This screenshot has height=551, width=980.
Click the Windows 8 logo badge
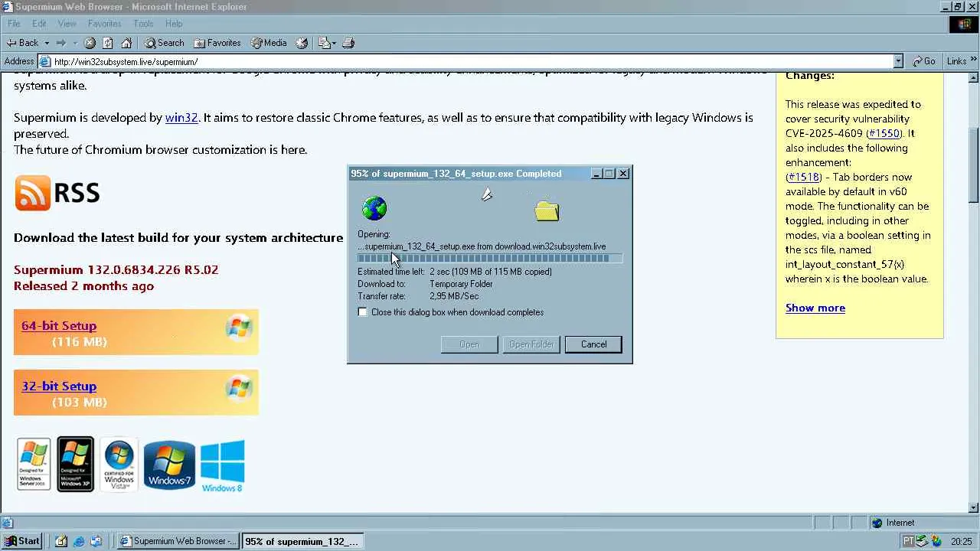pyautogui.click(x=222, y=465)
